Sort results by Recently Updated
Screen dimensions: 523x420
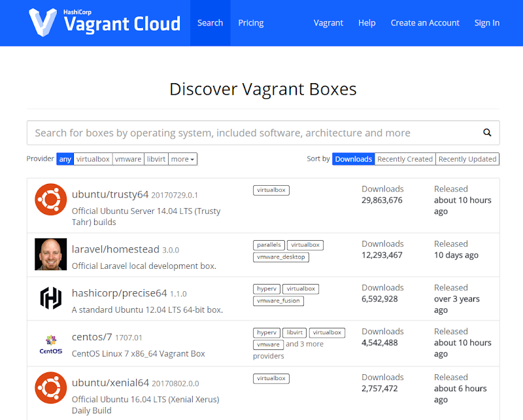click(467, 158)
